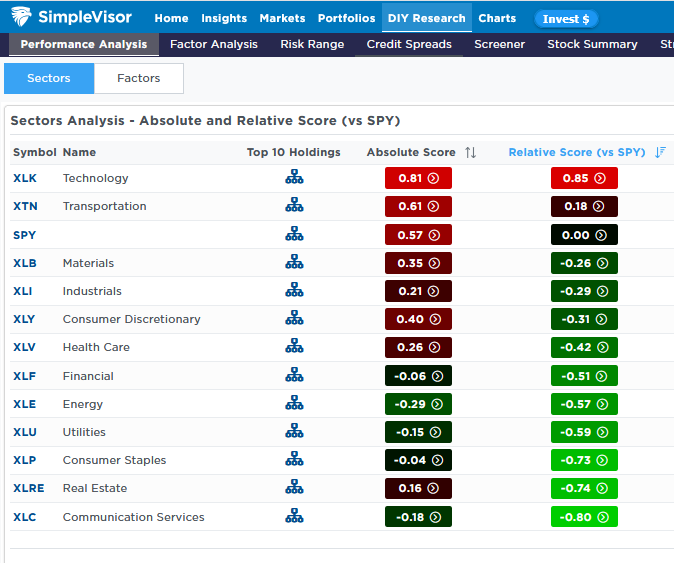Expand XTN absolute score 0.61

[418, 206]
